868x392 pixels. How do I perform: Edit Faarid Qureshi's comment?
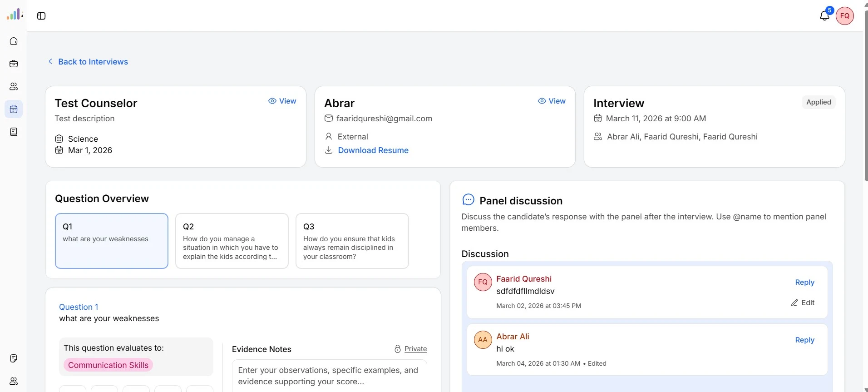(x=803, y=303)
